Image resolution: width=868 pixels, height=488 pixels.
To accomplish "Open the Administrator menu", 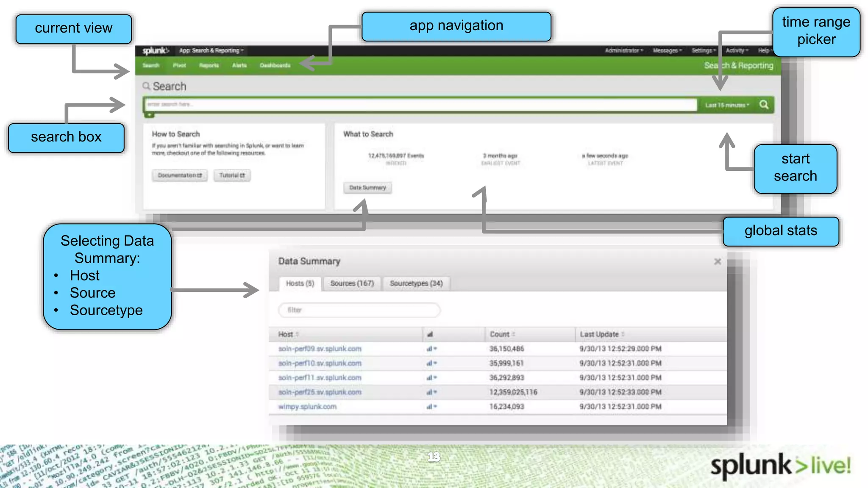I will point(624,50).
